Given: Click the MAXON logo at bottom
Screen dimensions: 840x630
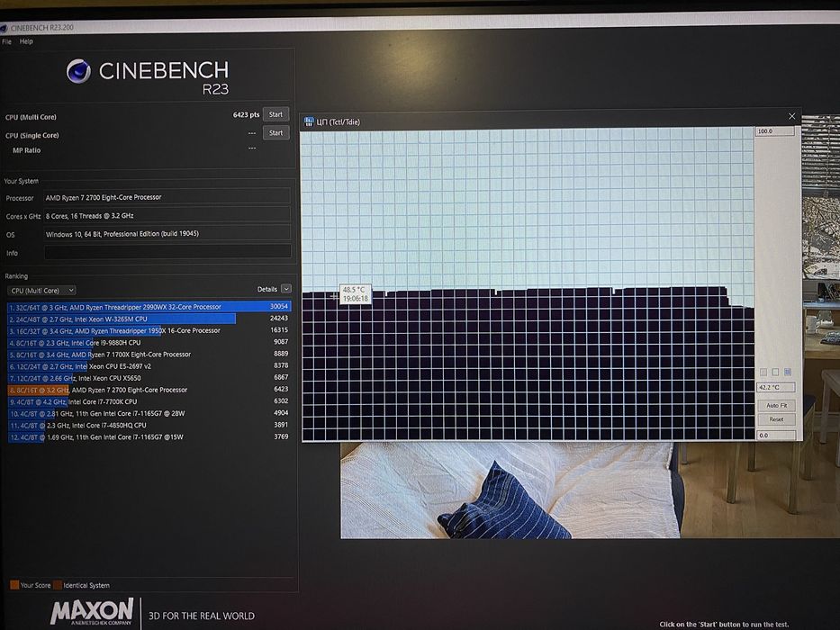Looking at the screenshot, I should pyautogui.click(x=92, y=612).
